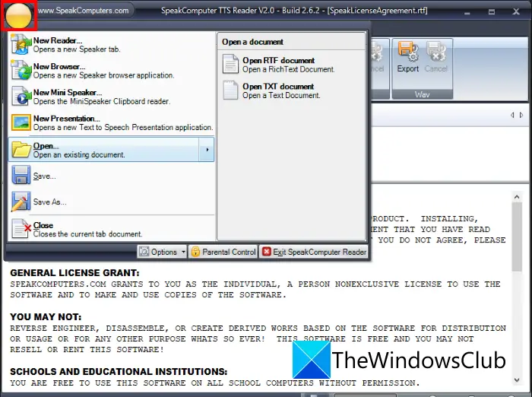The image size is (532, 397).
Task: Choose Open RTF document
Action: pyautogui.click(x=279, y=65)
